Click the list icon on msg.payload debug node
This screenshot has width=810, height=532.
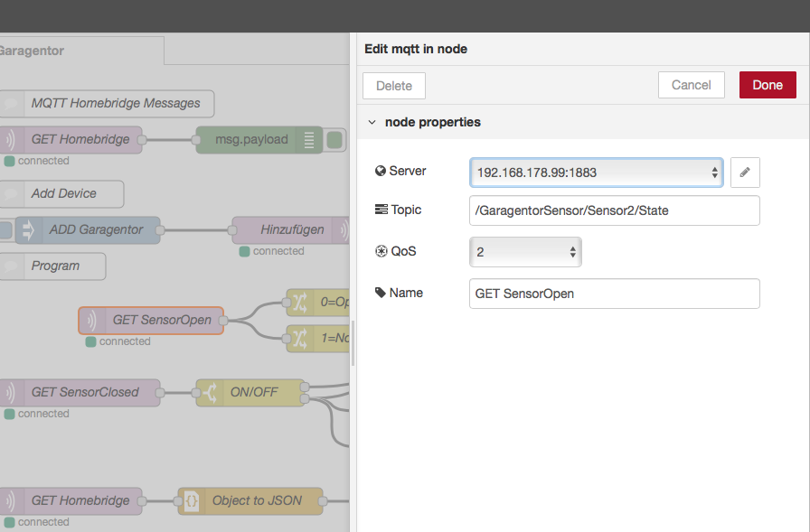click(x=309, y=140)
